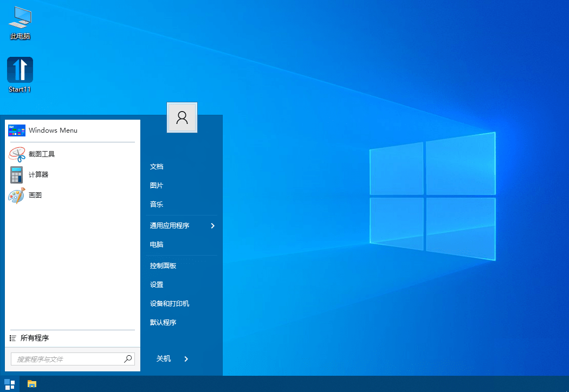
Task: Click the 此电脑 label on desktop
Action: pyautogui.click(x=20, y=36)
